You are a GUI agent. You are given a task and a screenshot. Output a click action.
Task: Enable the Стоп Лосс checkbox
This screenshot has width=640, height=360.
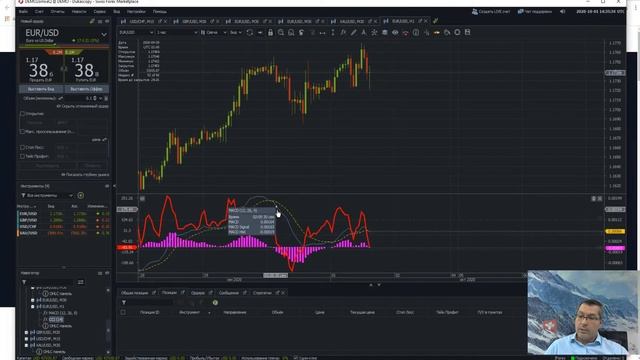[x=22, y=147]
